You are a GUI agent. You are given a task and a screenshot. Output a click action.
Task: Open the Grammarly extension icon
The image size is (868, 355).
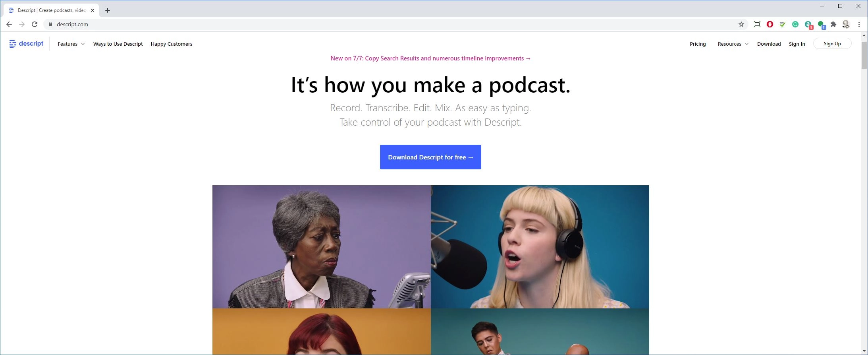coord(795,24)
